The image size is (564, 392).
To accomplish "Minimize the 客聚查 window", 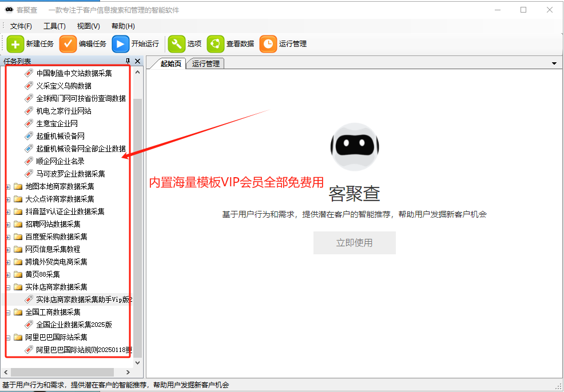I will 498,10.
